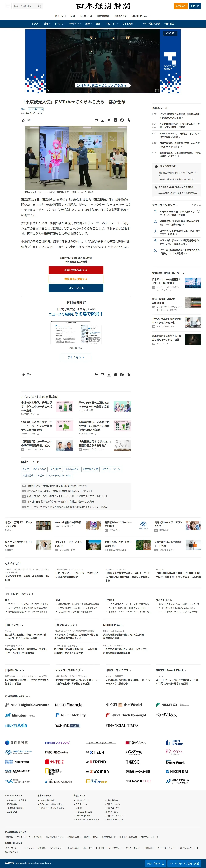
Task: Click the article search input field
Action: [x=26, y=6]
